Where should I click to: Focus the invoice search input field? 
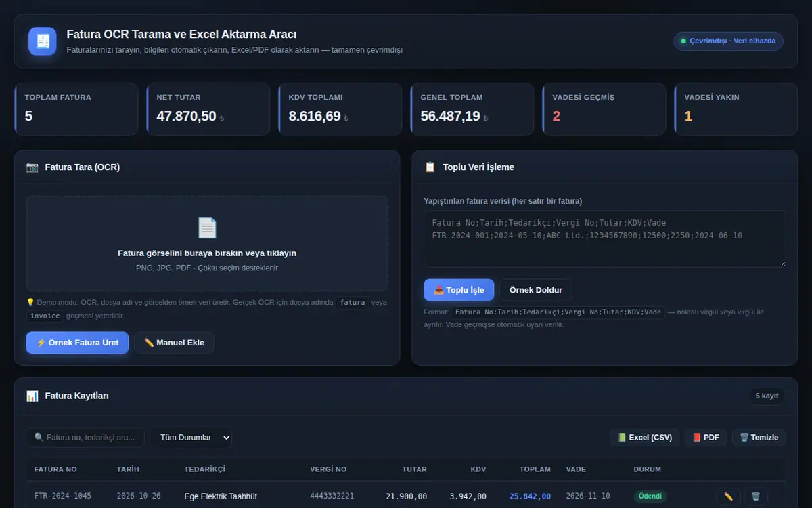tap(85, 438)
